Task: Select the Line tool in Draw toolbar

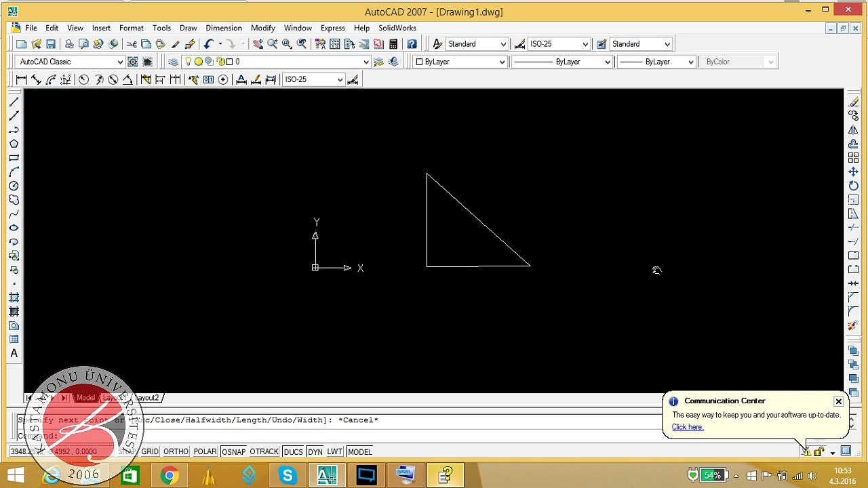Action: (x=14, y=102)
